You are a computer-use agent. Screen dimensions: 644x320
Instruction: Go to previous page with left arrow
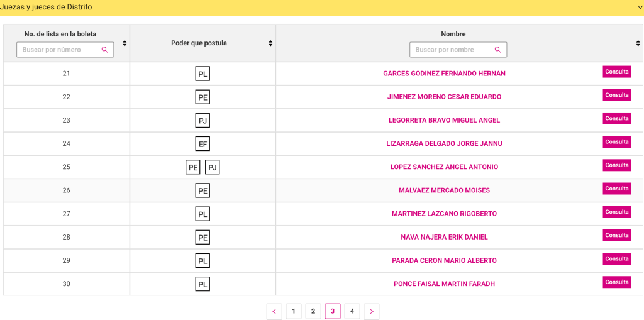pos(274,311)
